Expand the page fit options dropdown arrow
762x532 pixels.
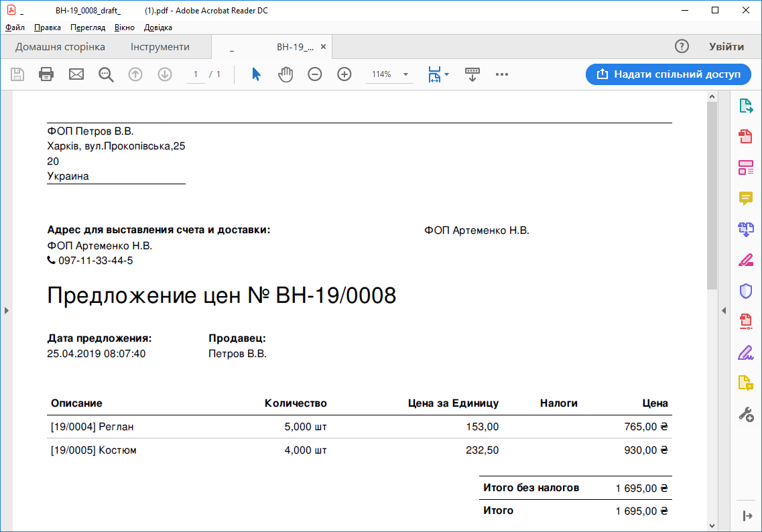(x=446, y=74)
